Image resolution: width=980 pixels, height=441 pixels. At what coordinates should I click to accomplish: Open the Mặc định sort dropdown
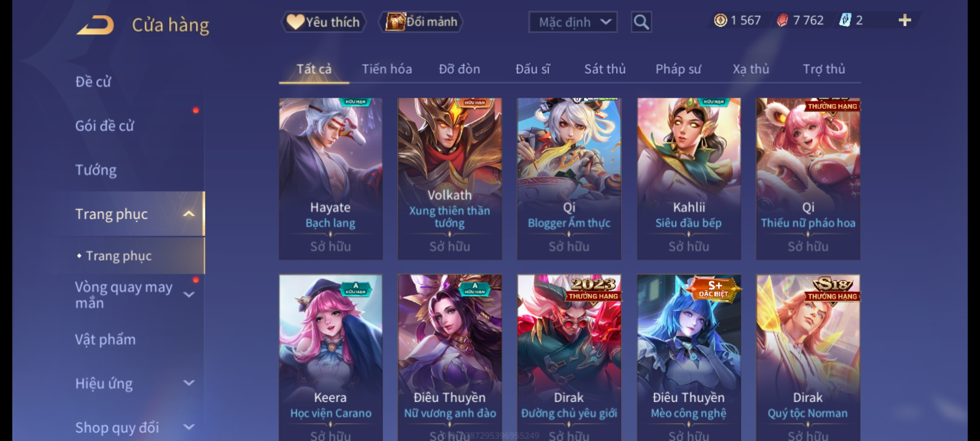point(572,22)
